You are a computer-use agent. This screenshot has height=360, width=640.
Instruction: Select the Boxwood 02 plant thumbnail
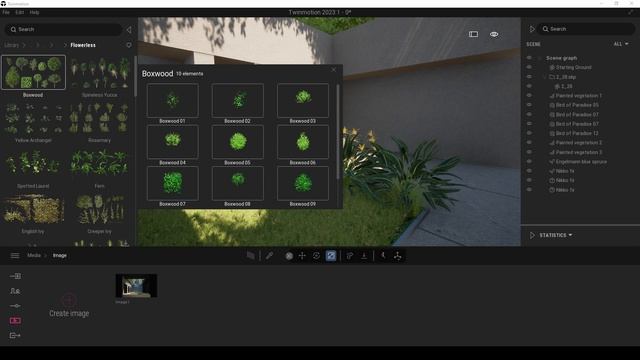[x=238, y=100]
